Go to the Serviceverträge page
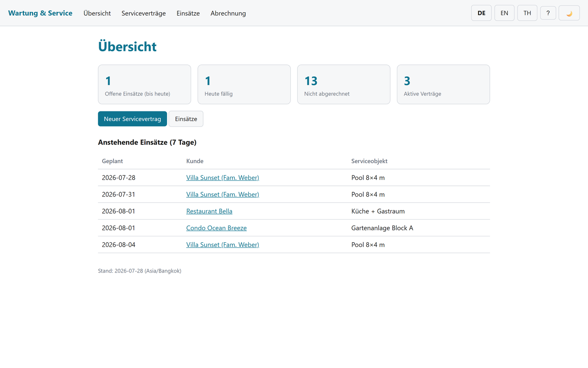 coord(144,13)
